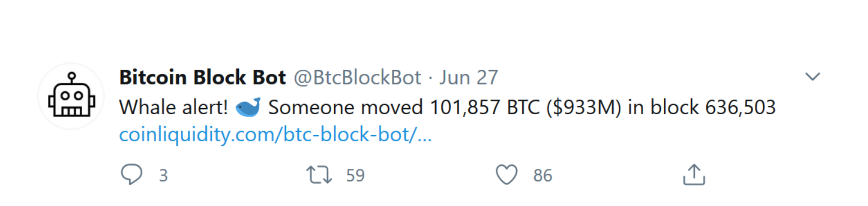Like the tweet with the heart icon
The image size is (868, 206).
(507, 175)
